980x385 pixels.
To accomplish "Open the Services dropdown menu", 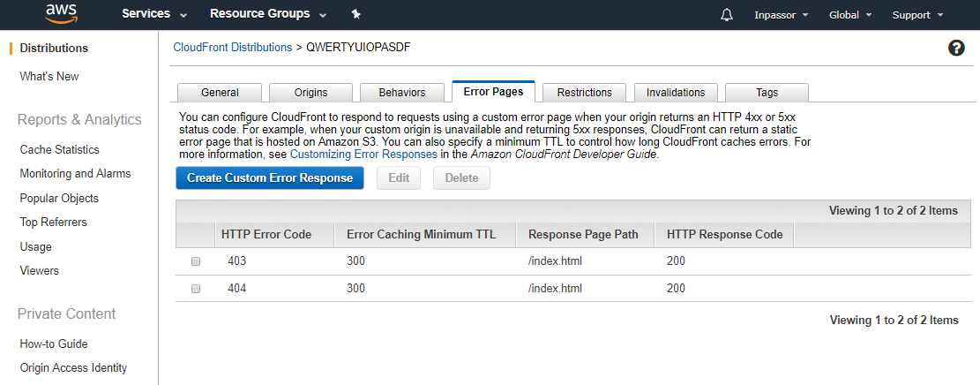I will 154,14.
